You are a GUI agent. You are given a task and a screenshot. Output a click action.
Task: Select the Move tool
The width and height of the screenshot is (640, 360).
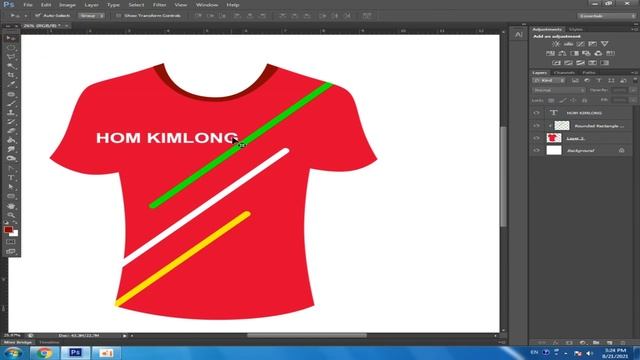10,38
